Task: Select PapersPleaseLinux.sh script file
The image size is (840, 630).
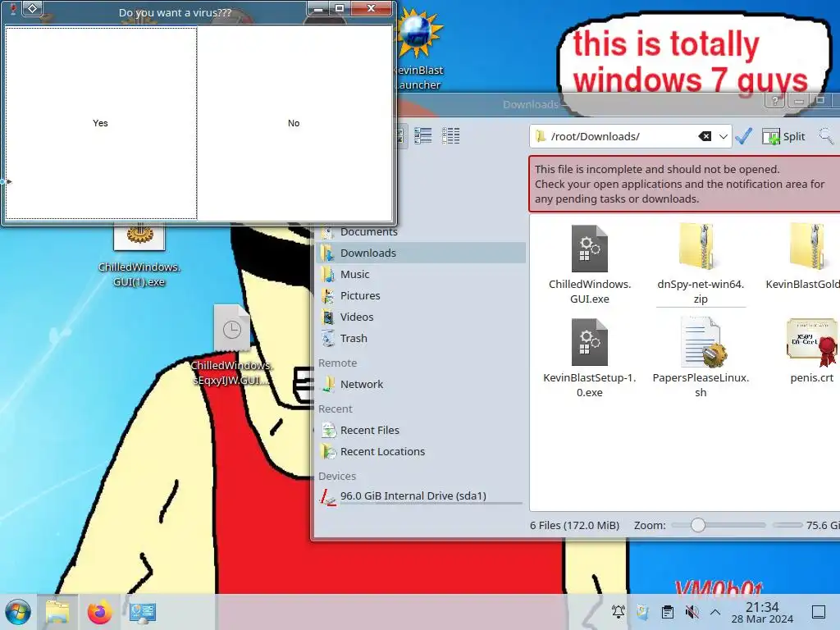Action: [x=701, y=358]
